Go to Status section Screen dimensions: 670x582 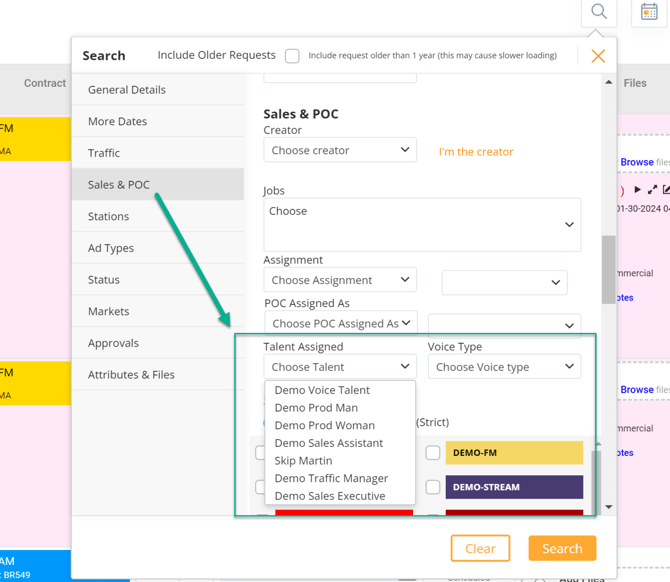(x=158, y=279)
